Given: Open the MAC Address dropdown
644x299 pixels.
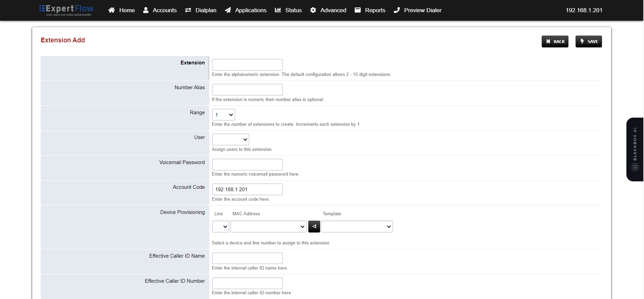Looking at the screenshot, I should point(268,226).
